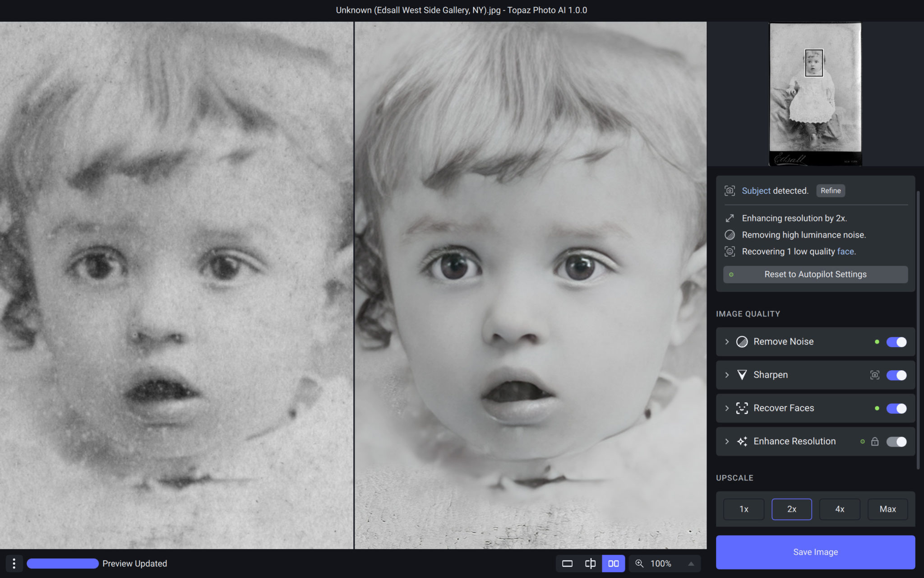The image size is (924, 578).
Task: Click the subject detection icon
Action: tap(730, 191)
